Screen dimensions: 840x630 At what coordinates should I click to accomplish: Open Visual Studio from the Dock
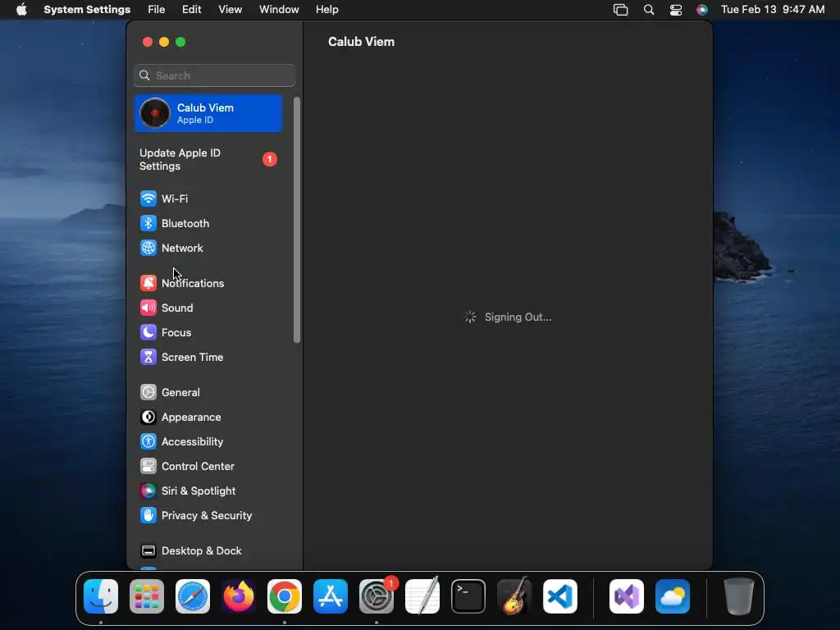(627, 596)
